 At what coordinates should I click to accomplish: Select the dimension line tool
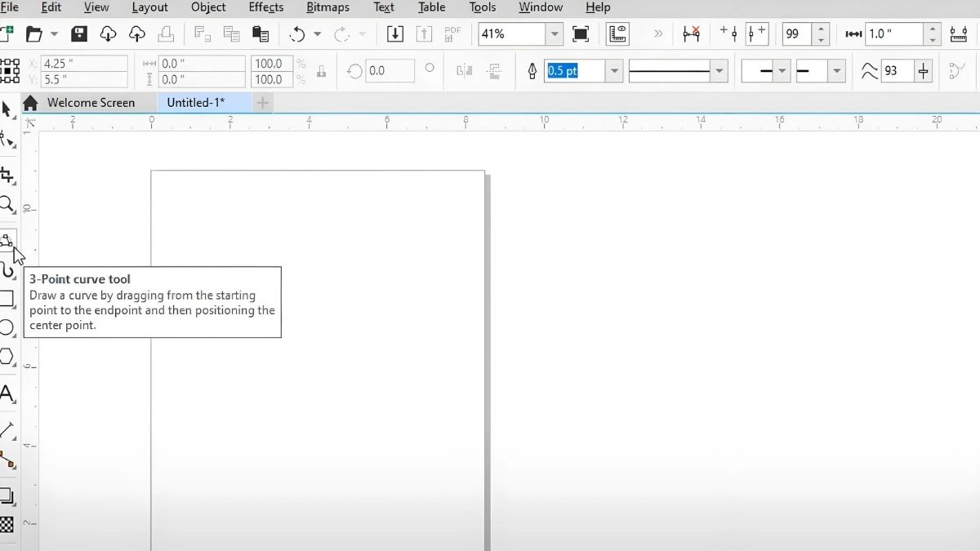pyautogui.click(x=7, y=430)
